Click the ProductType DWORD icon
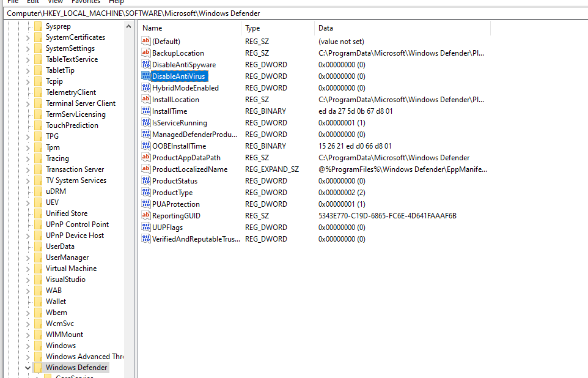 click(146, 193)
